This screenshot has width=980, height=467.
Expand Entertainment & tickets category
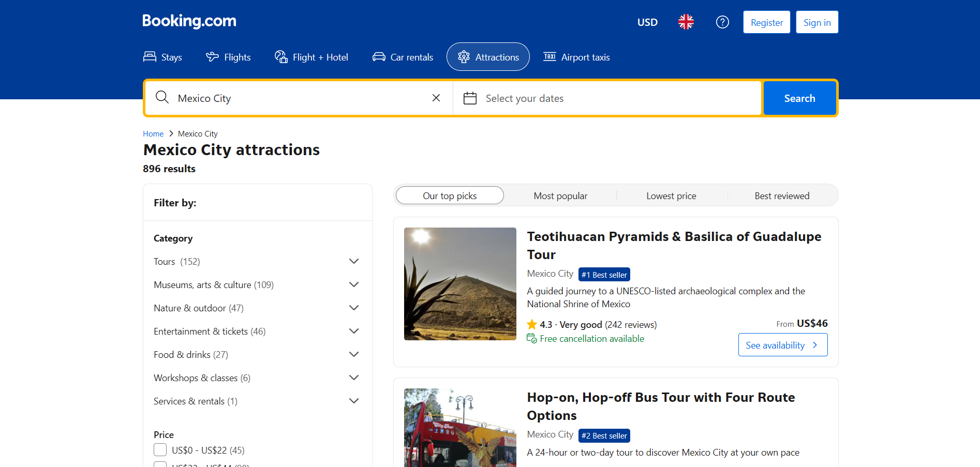(x=354, y=331)
